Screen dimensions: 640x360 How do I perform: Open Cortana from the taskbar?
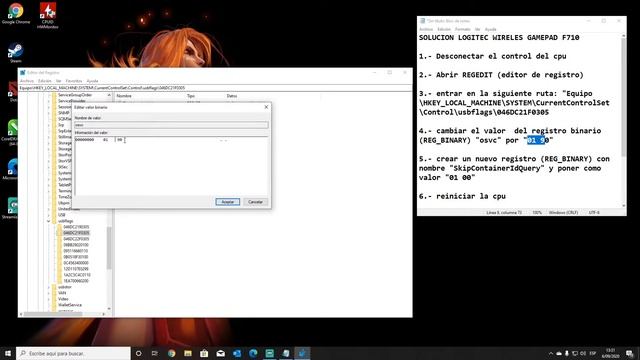tap(138, 353)
